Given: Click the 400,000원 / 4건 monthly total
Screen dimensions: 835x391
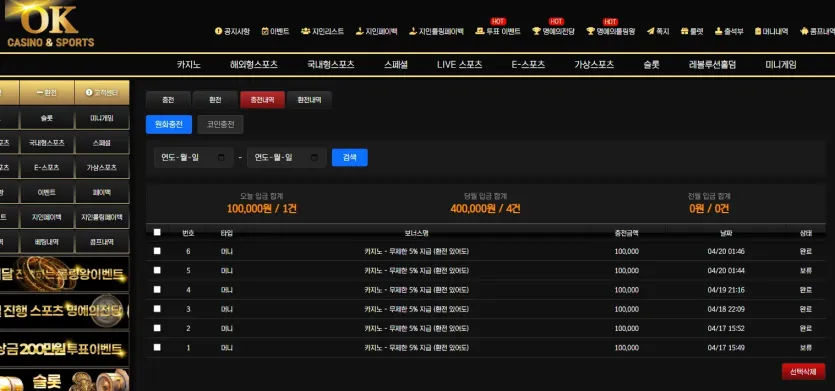Looking at the screenshot, I should point(485,209).
